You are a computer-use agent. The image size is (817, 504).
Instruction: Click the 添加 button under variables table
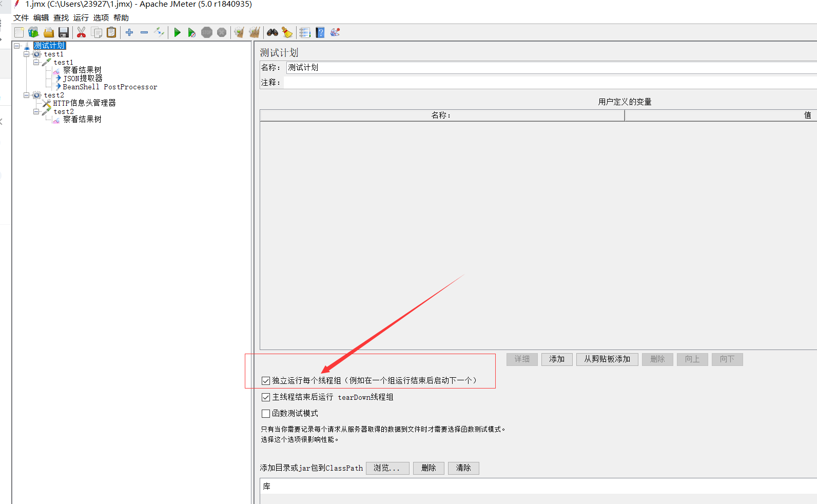click(557, 359)
